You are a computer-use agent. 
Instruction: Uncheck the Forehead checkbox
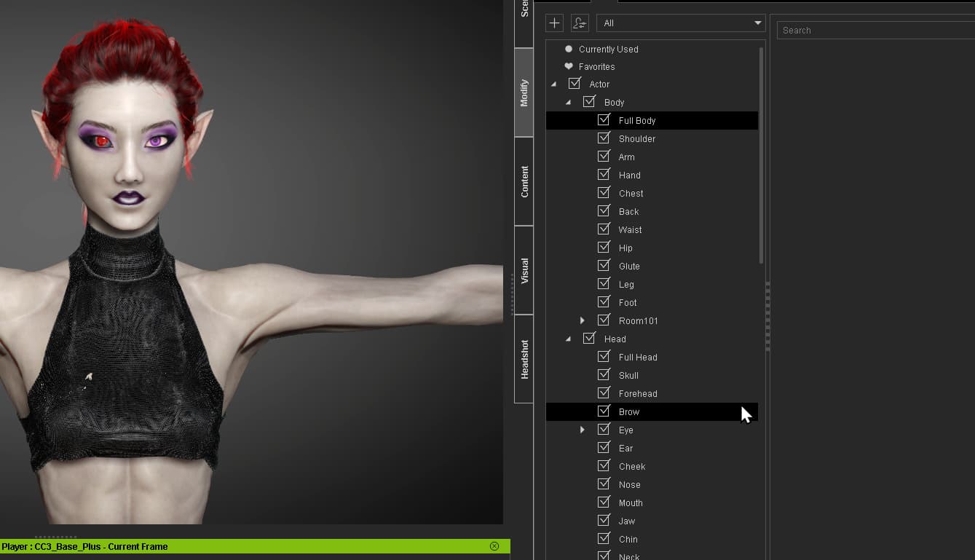coord(604,393)
